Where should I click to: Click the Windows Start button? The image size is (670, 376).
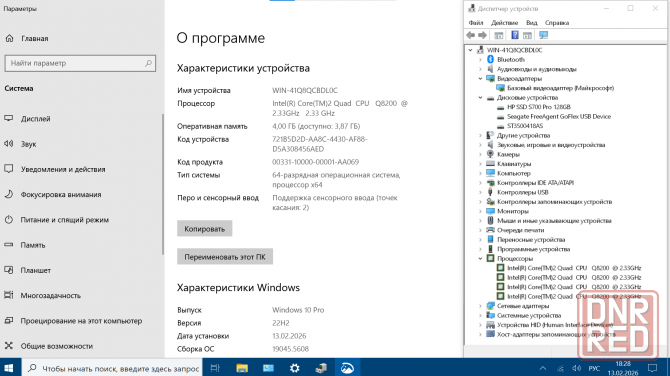coord(9,368)
